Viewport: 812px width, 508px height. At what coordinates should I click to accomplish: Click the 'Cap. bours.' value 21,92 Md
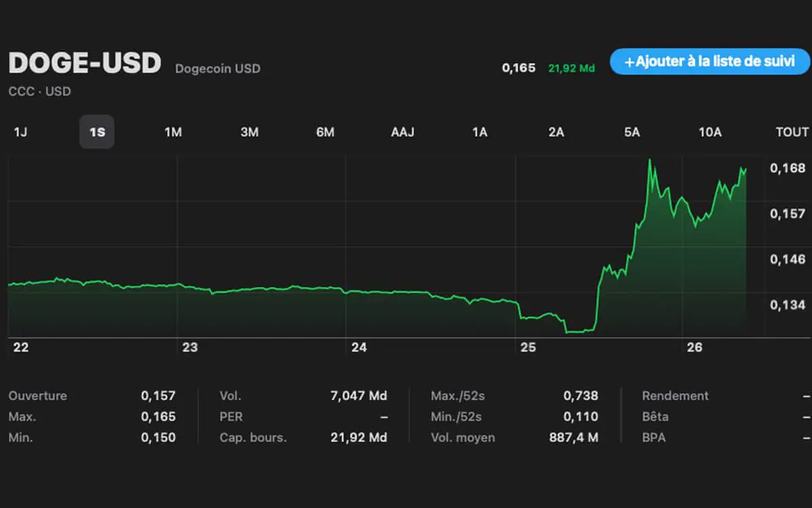coord(360,438)
